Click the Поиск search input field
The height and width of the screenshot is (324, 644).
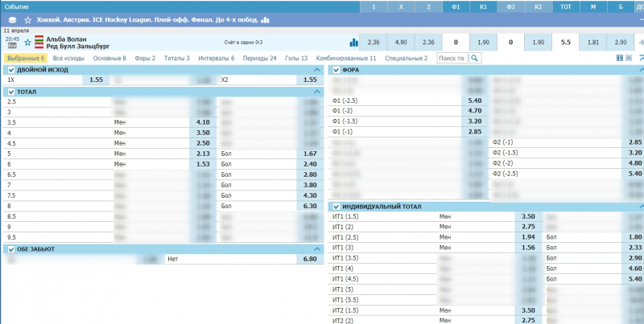tap(452, 58)
